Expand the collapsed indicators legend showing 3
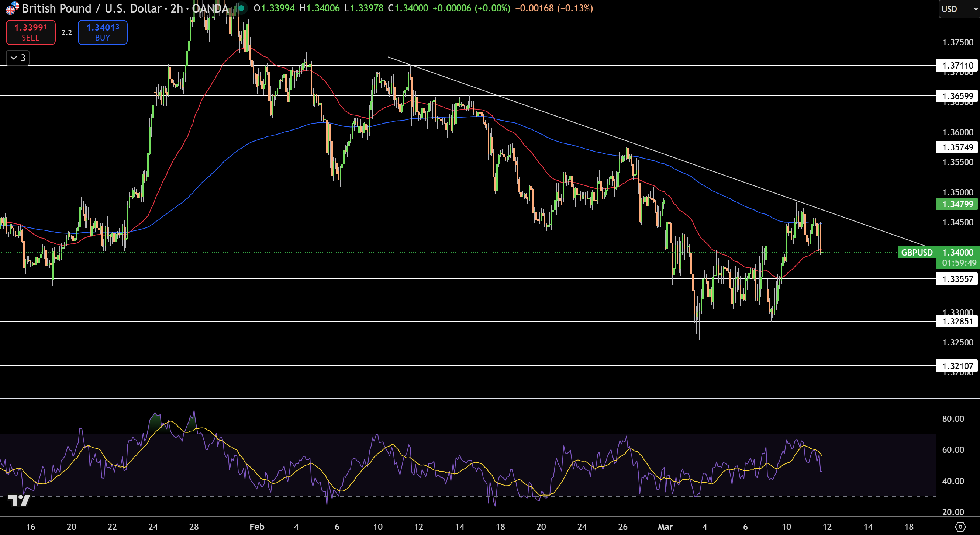This screenshot has width=980, height=535. (x=18, y=58)
